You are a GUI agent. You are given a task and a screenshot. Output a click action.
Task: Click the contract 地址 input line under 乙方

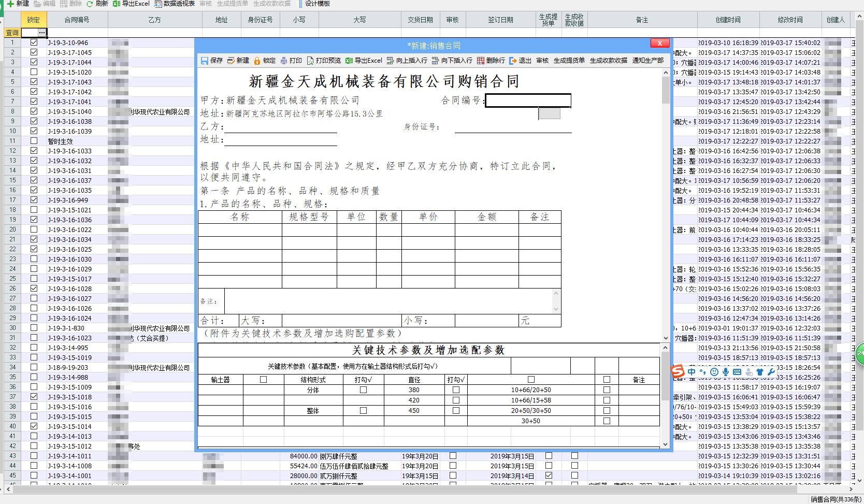(280, 139)
